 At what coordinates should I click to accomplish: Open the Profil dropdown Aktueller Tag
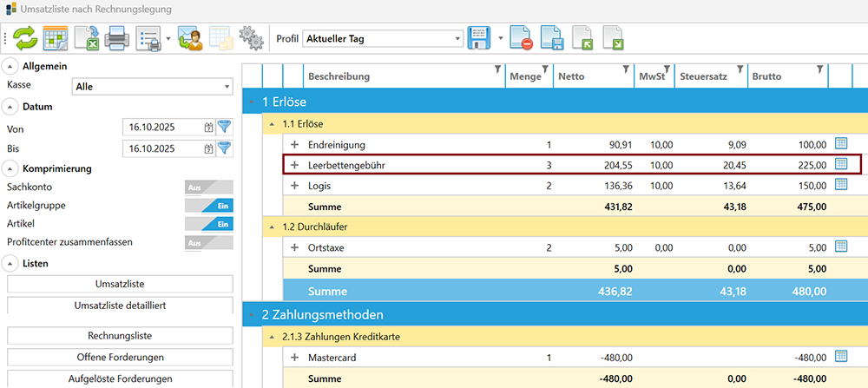tap(382, 38)
